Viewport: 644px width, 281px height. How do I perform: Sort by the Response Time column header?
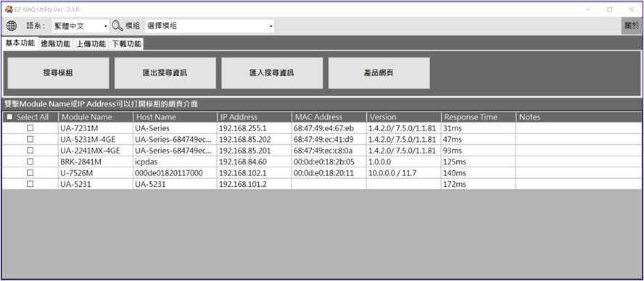[479, 117]
